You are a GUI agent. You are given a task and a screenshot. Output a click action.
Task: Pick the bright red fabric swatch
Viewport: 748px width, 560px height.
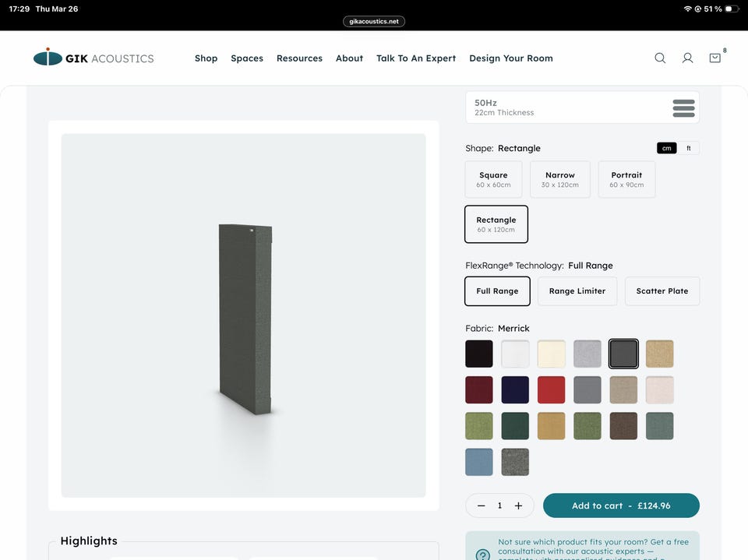point(551,389)
